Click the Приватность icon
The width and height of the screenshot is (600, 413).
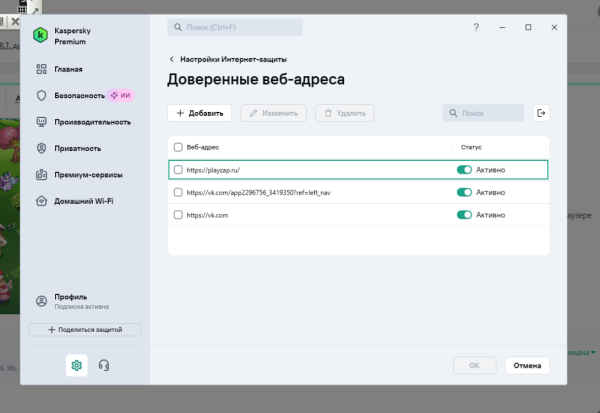coord(41,149)
